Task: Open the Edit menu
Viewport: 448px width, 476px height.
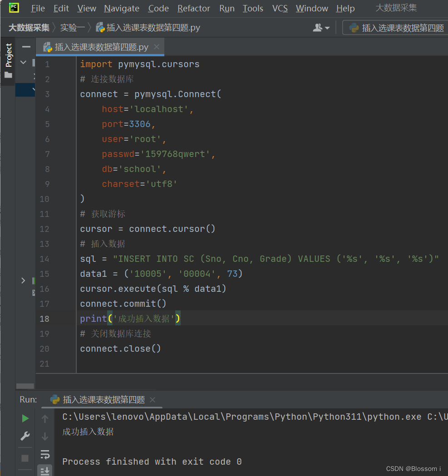Action: (61, 8)
